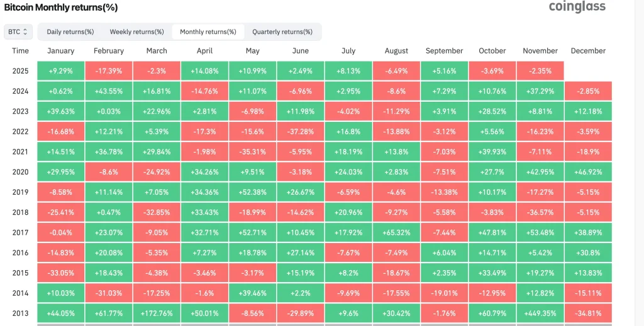The width and height of the screenshot is (644, 326).
Task: Select the 2013 row label
Action: coord(20,313)
